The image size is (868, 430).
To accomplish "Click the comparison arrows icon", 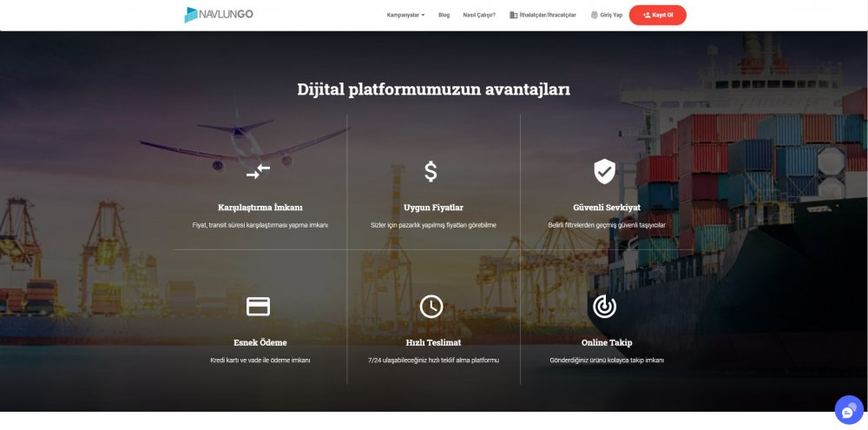I will (258, 172).
